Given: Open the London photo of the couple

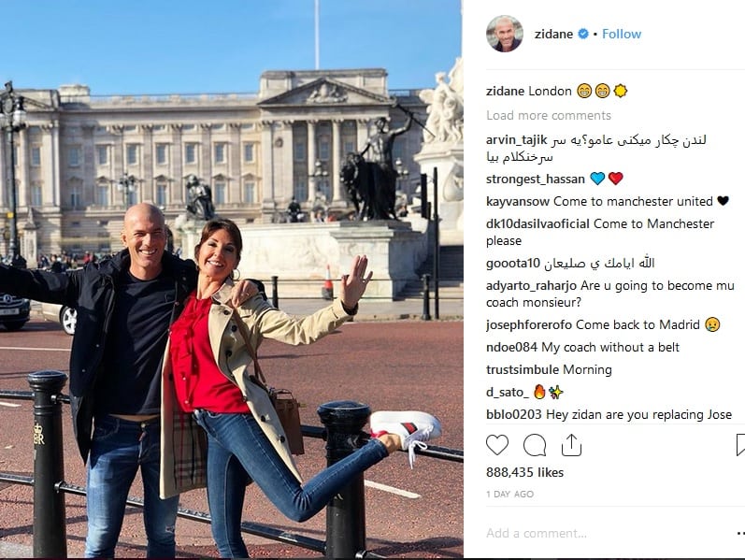Looking at the screenshot, I should [232, 280].
